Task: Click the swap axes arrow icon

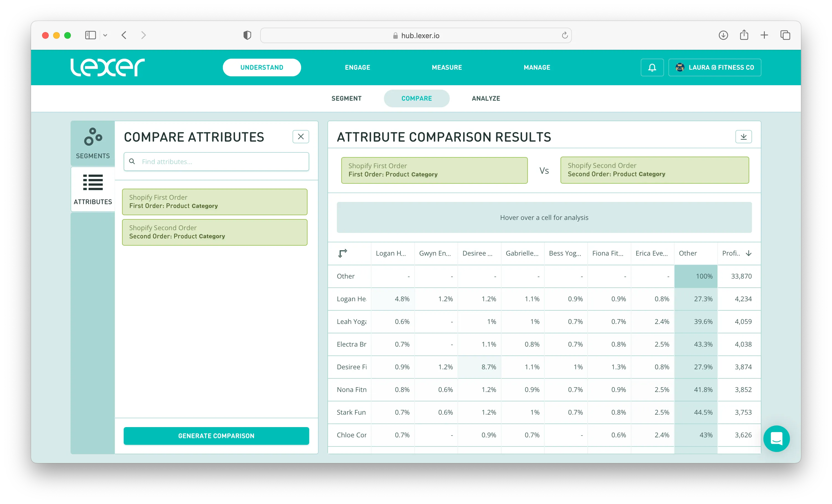Action: point(342,253)
